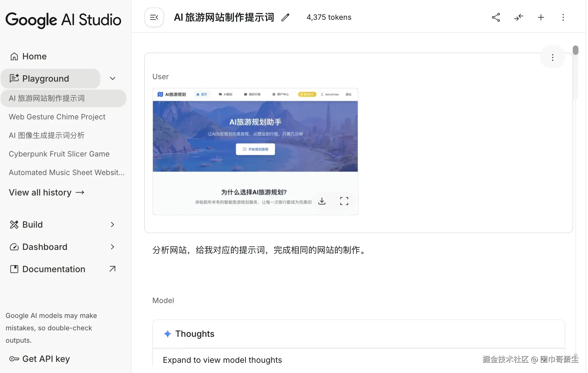
Task: Start a new prompt with the plus icon
Action: [x=541, y=17]
